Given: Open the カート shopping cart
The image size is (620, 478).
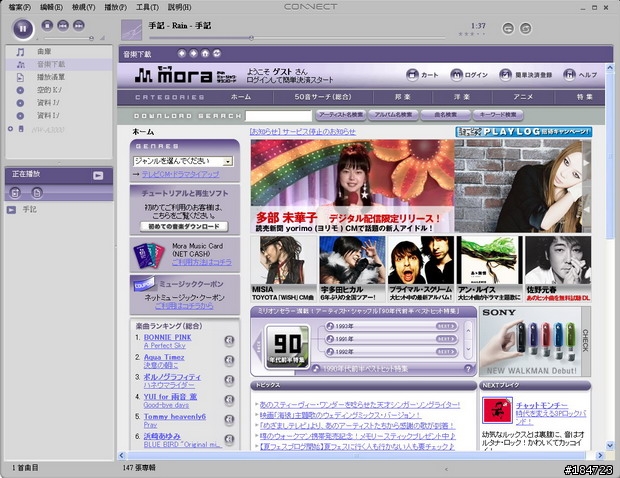Looking at the screenshot, I should [x=422, y=74].
